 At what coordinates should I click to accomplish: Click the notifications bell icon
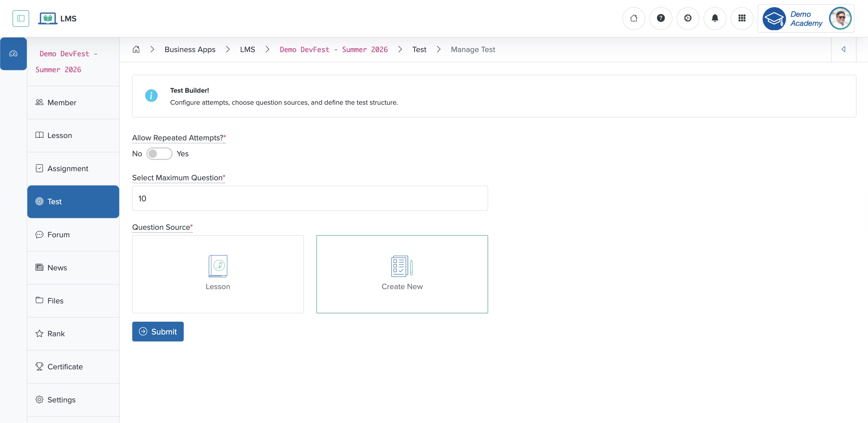pyautogui.click(x=715, y=18)
